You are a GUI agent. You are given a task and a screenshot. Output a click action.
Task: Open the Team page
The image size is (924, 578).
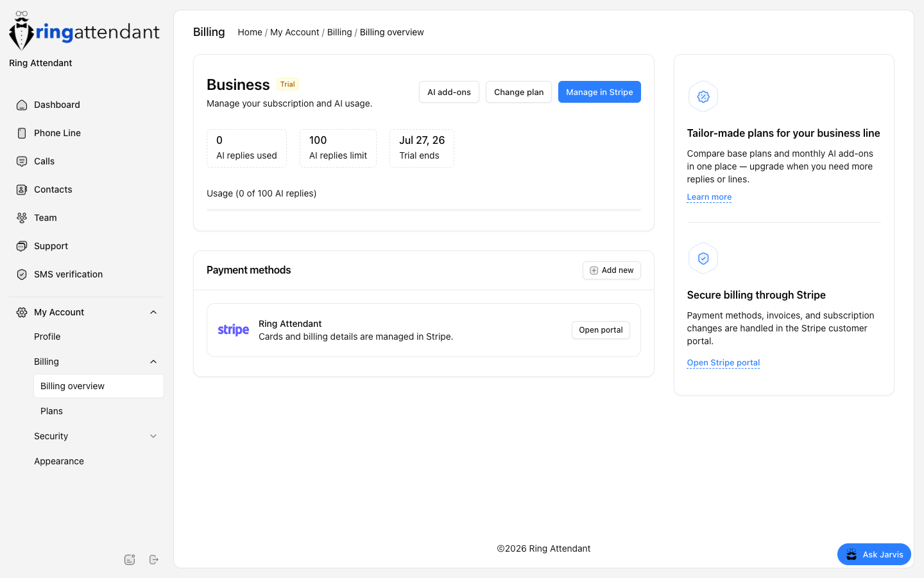click(x=87, y=218)
